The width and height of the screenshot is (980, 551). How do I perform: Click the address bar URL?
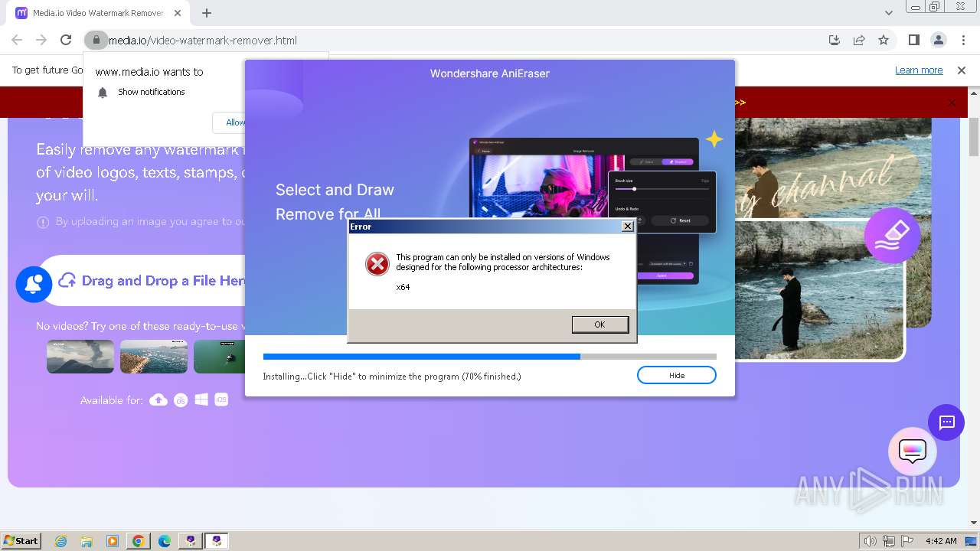pos(203,41)
